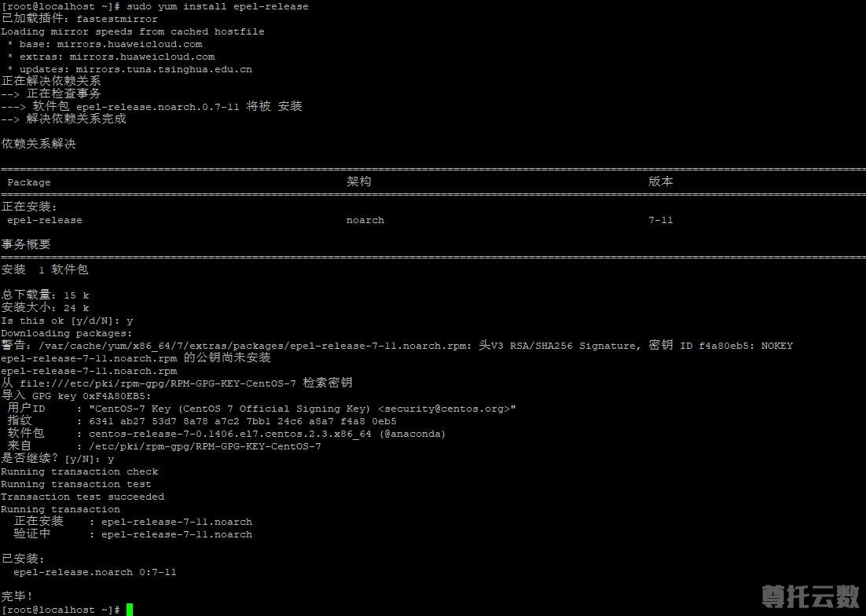Click the green terminal cursor block
Image resolution: width=866 pixels, height=616 pixels.
click(x=130, y=610)
